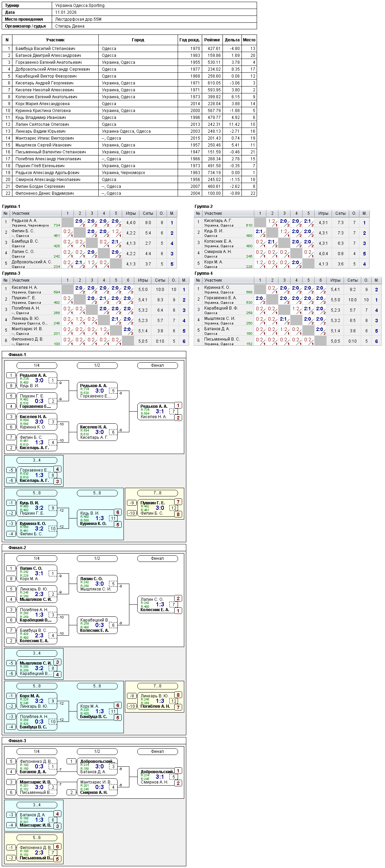
Task: Select the Рейтинг column header
Action: click(212, 40)
